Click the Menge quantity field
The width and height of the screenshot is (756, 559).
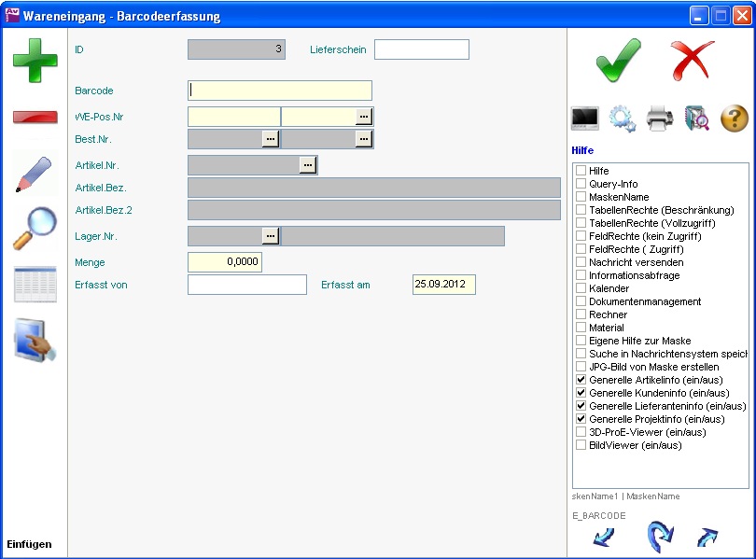pyautogui.click(x=225, y=262)
